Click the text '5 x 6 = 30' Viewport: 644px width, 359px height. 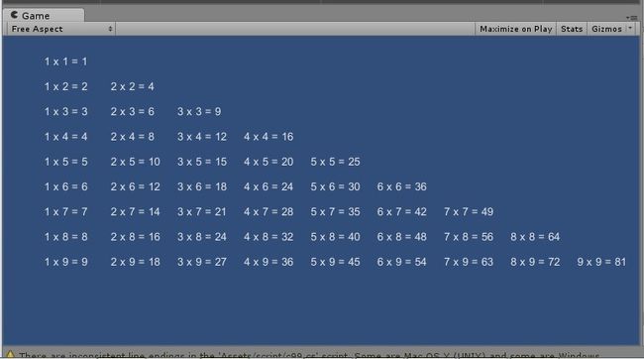coord(335,186)
